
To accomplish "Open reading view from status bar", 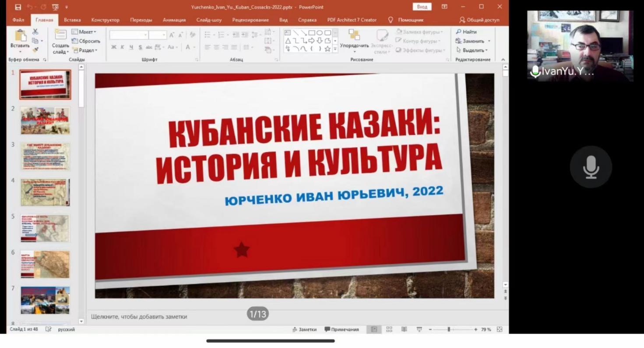I will (x=404, y=330).
